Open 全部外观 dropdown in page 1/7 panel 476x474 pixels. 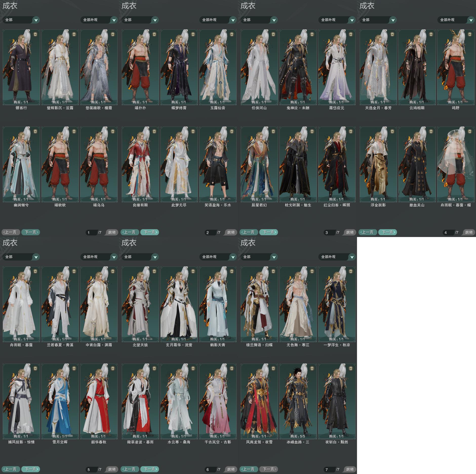[99, 20]
